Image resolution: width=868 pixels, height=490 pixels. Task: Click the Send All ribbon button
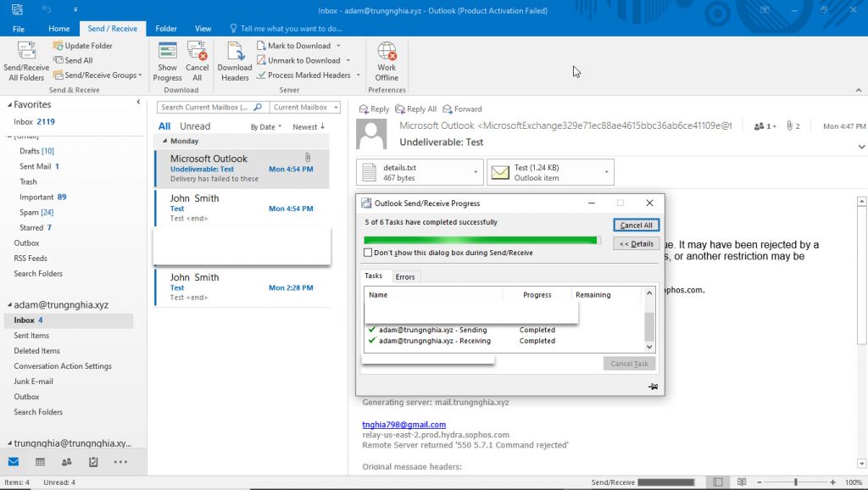(73, 60)
